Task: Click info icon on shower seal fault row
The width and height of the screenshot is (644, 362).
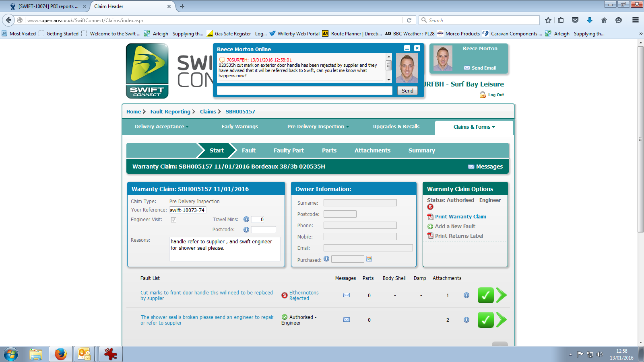Action: (x=466, y=320)
